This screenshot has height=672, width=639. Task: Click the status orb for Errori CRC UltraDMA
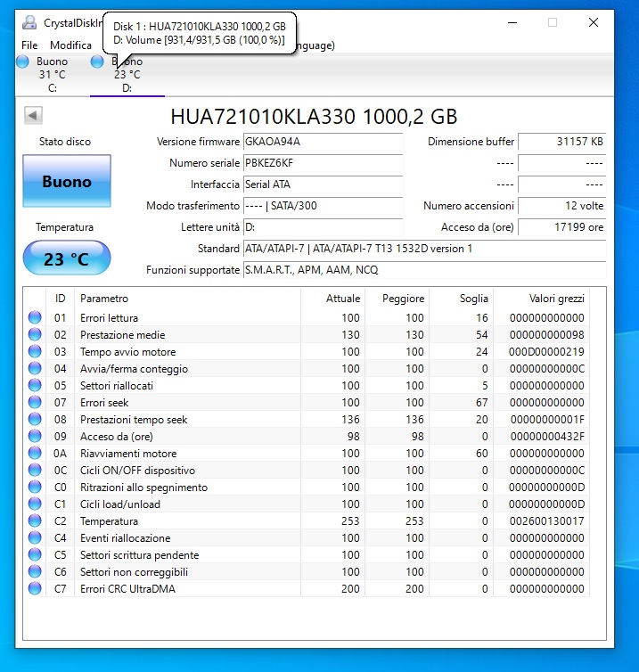[x=35, y=588]
